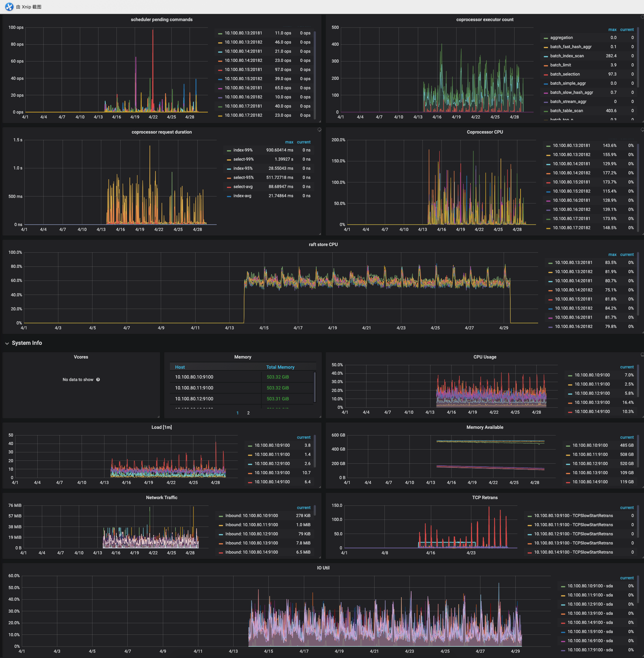The image size is (644, 658).
Task: Click loading spinner on CPU Usage panel
Action: click(642, 355)
